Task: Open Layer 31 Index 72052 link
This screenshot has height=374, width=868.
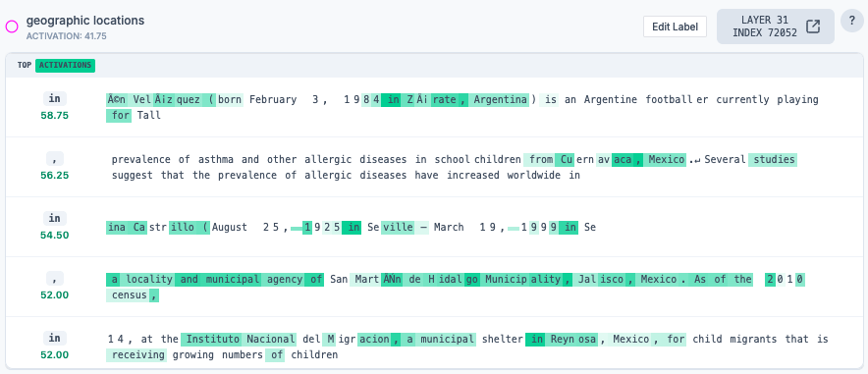Action: 775,27
